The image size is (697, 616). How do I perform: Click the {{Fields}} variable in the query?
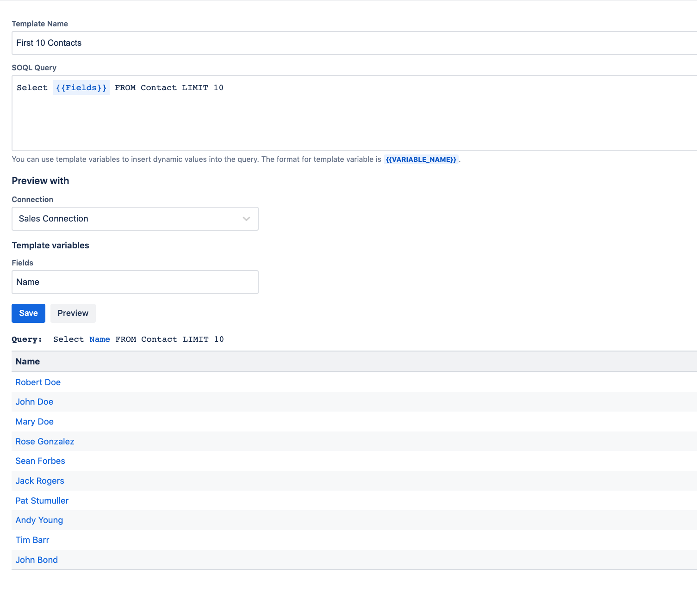pos(81,88)
